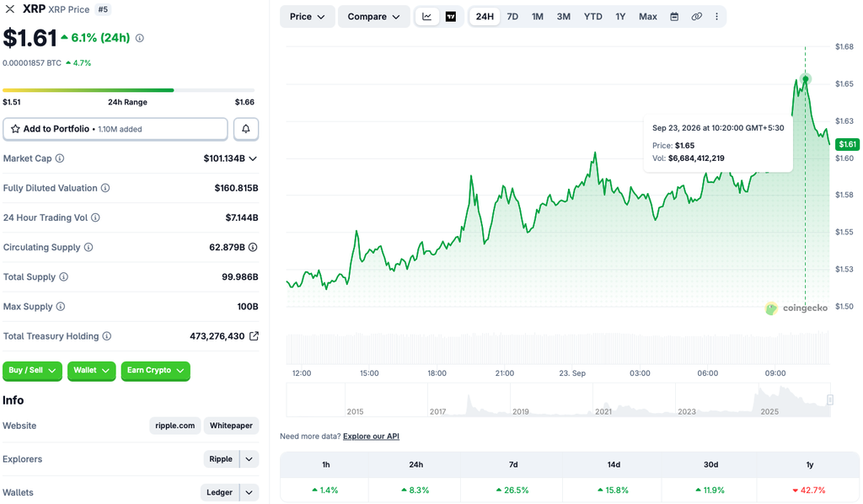863x504 pixels.
Task: Click the current price $1.61 axis label
Action: (847, 144)
